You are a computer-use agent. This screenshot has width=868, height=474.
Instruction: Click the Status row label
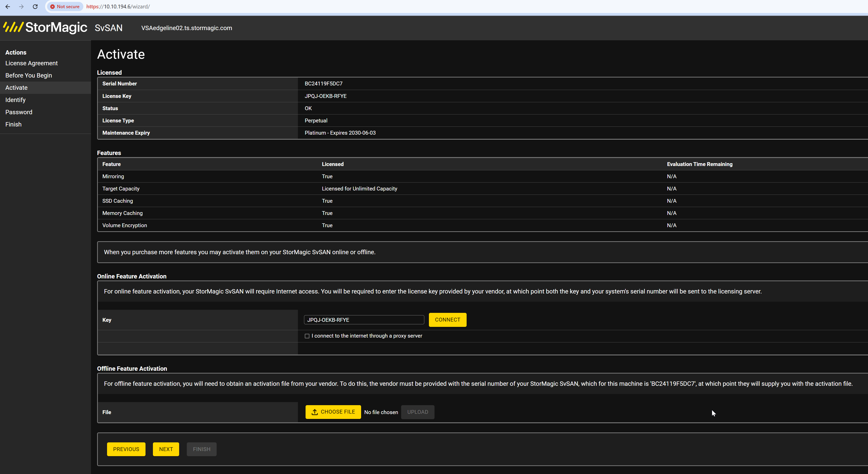click(110, 108)
